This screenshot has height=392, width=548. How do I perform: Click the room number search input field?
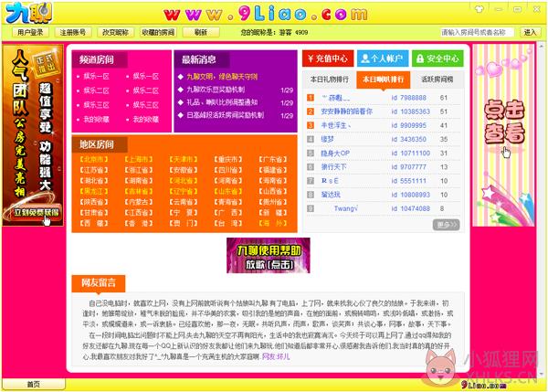point(477,33)
